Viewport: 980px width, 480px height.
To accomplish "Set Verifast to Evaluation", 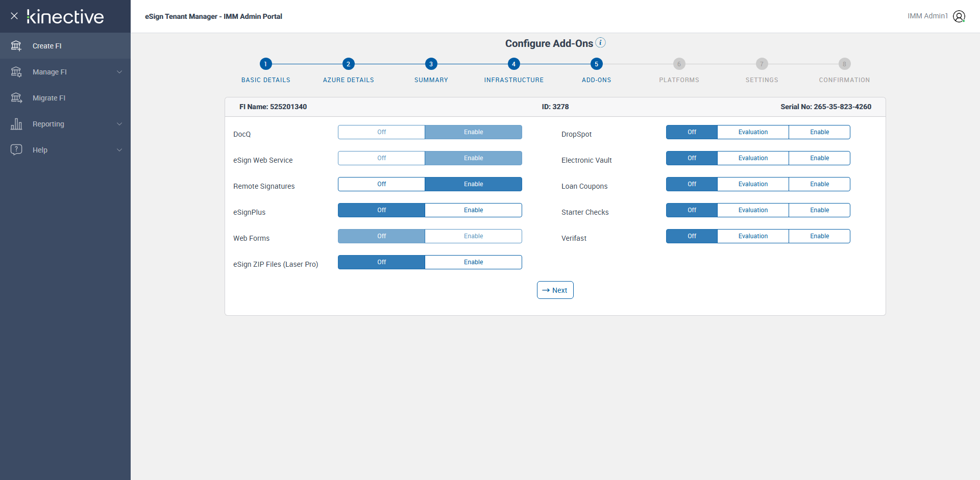I will point(753,236).
